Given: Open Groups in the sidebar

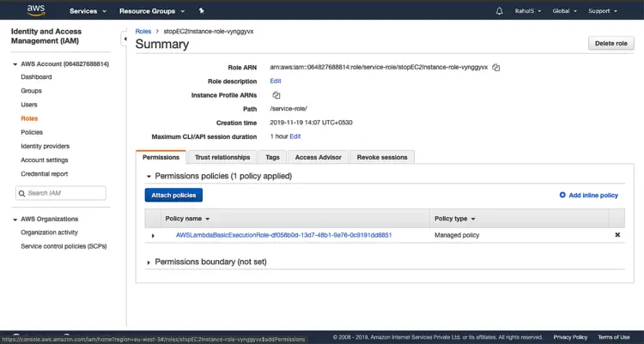Looking at the screenshot, I should pyautogui.click(x=31, y=91).
